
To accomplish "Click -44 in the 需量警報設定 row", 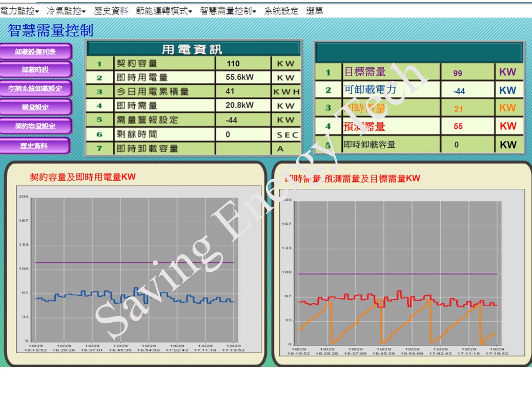I will [231, 120].
